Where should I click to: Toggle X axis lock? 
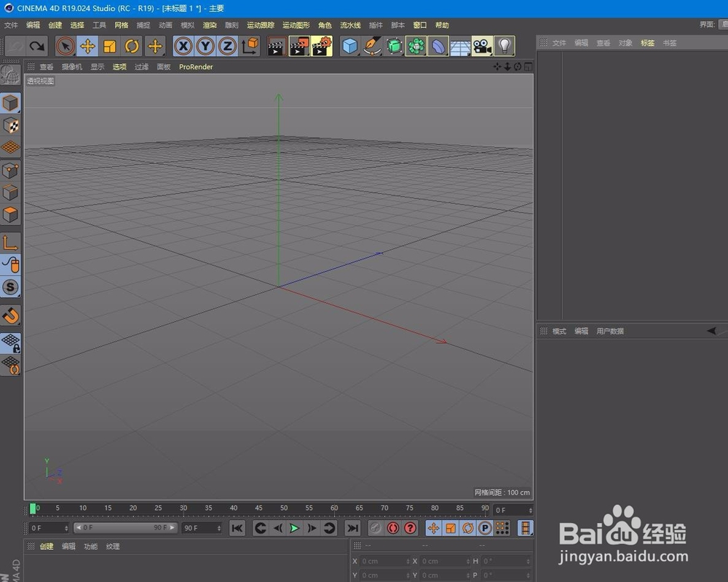(183, 46)
